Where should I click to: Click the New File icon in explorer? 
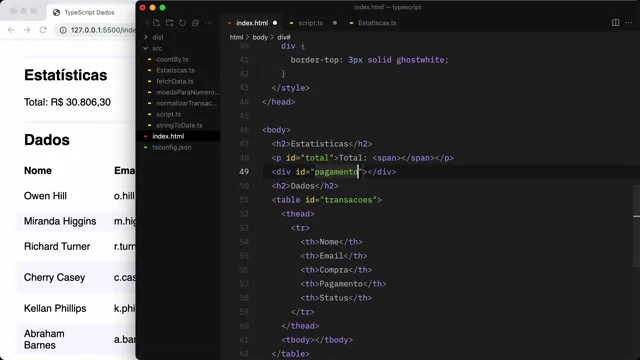tap(156, 23)
